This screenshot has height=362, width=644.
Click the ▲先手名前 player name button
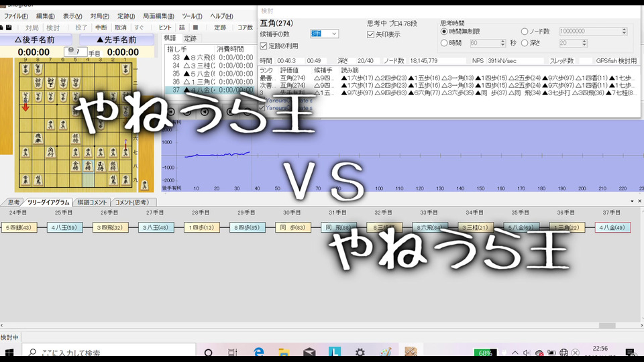point(117,40)
